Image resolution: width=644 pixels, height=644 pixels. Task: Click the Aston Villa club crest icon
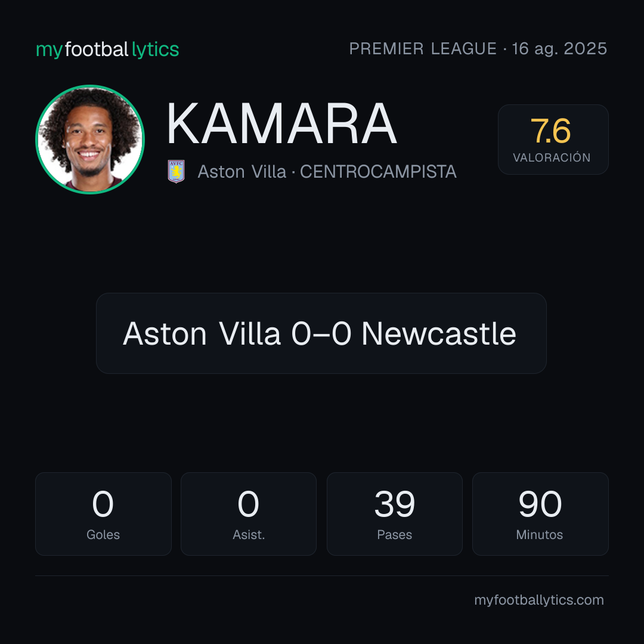(176, 171)
